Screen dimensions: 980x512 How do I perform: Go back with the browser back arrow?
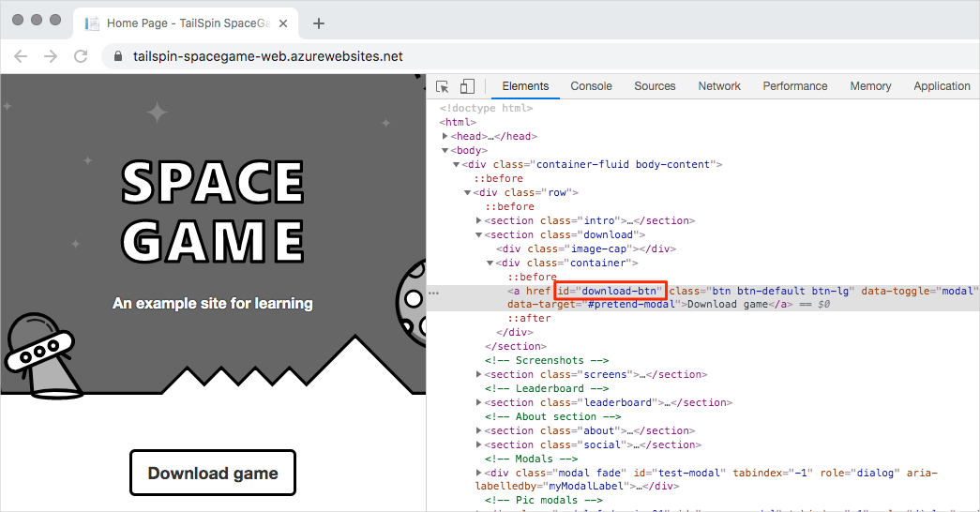(x=21, y=56)
